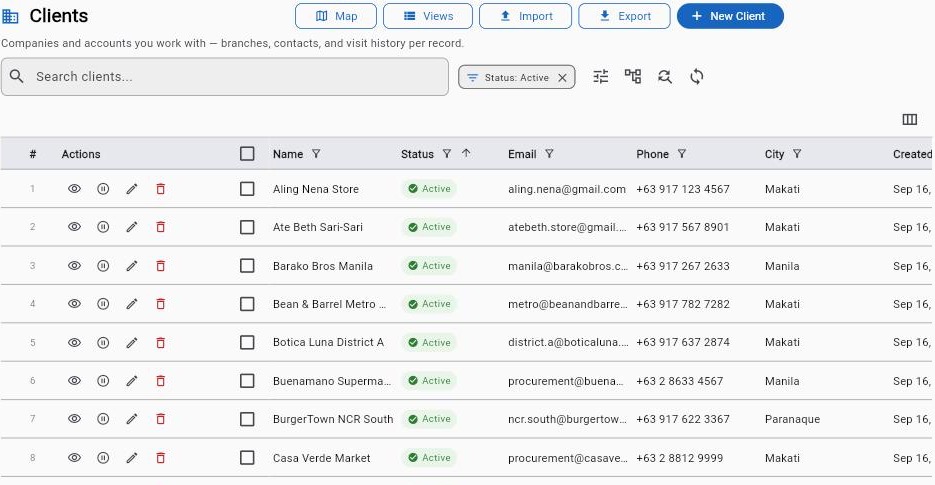935x485 pixels.
Task: Edit Barako Bros Manila record
Action: pos(132,265)
